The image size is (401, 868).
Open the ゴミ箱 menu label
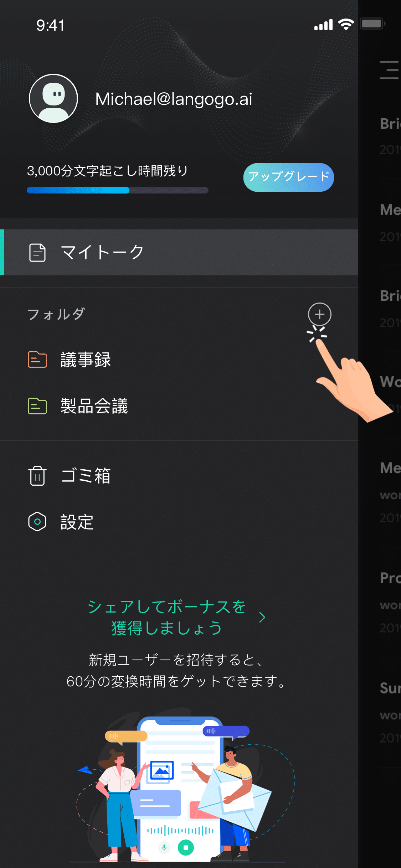(86, 476)
